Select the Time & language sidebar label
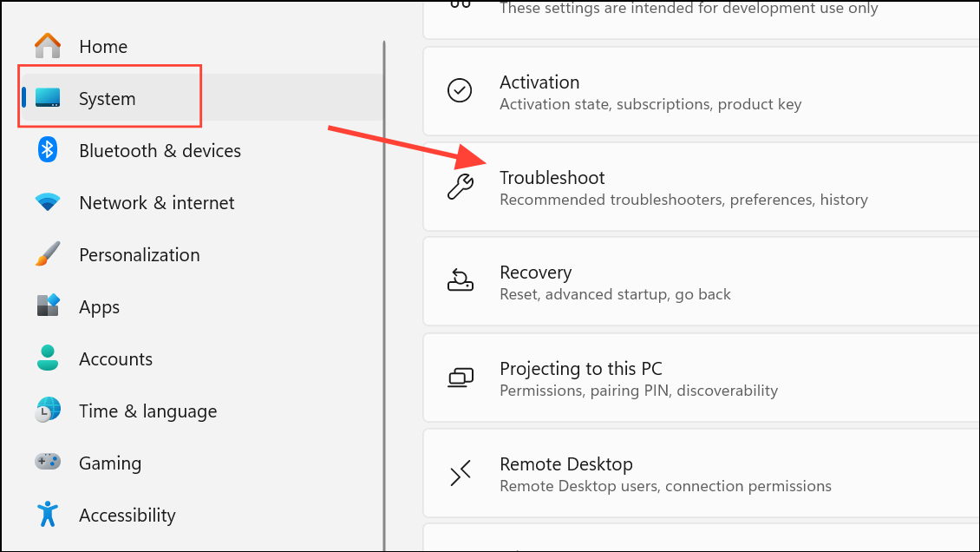 (x=147, y=411)
